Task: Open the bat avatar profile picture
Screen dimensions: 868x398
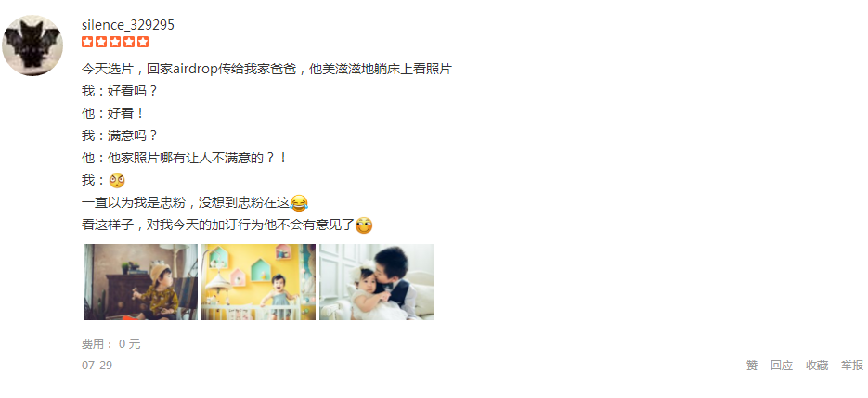Action: [32, 45]
